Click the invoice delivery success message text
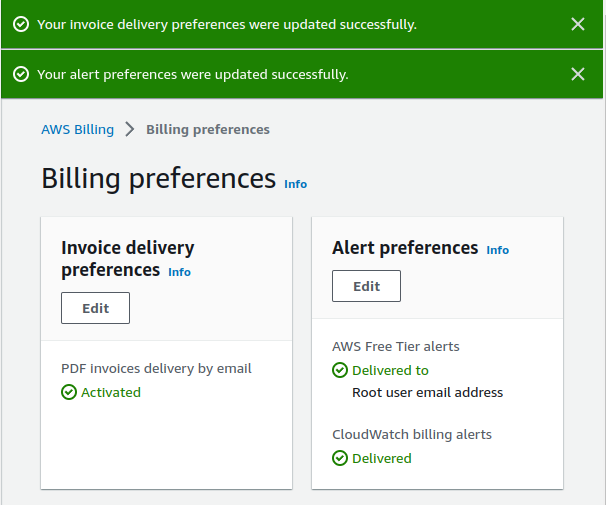This screenshot has height=505, width=606. [x=227, y=24]
